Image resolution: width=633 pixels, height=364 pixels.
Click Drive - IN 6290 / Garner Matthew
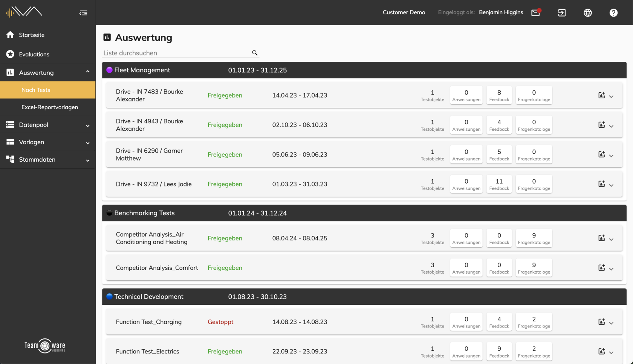(x=149, y=154)
